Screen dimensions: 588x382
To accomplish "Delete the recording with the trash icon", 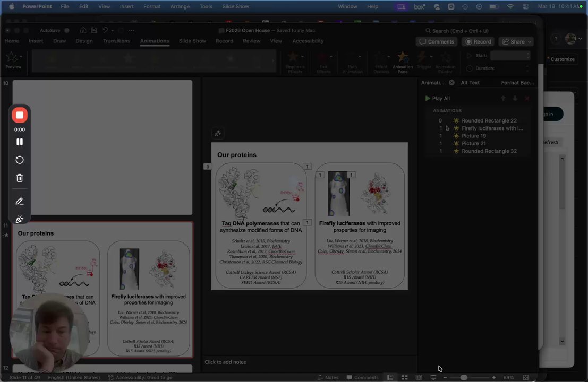I will pos(20,178).
